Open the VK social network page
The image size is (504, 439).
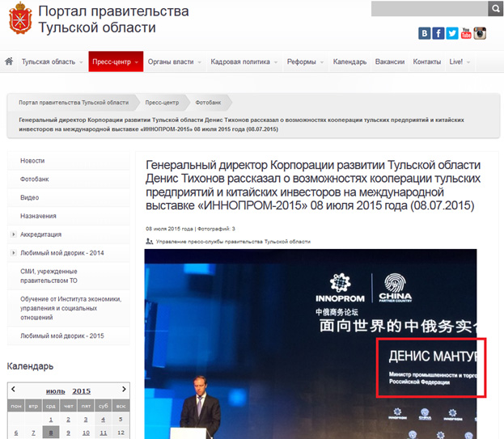(x=424, y=33)
